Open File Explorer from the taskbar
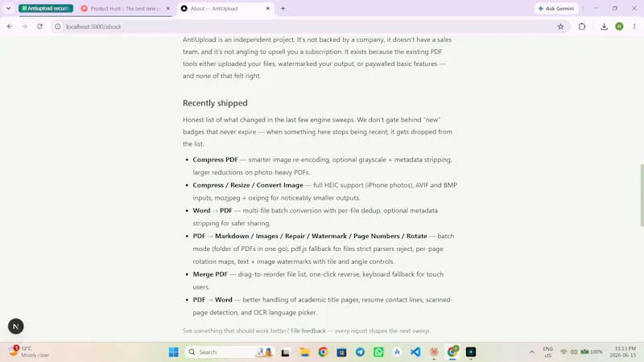Screen dimensions: 644x362 click(x=304, y=352)
